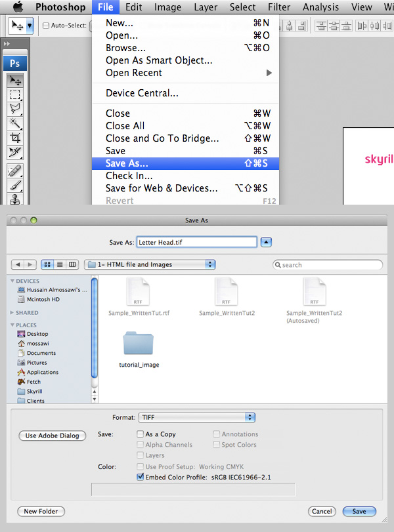Click the Use Adobe Dialog button
Viewport: 394px width, 532px height.
[52, 436]
